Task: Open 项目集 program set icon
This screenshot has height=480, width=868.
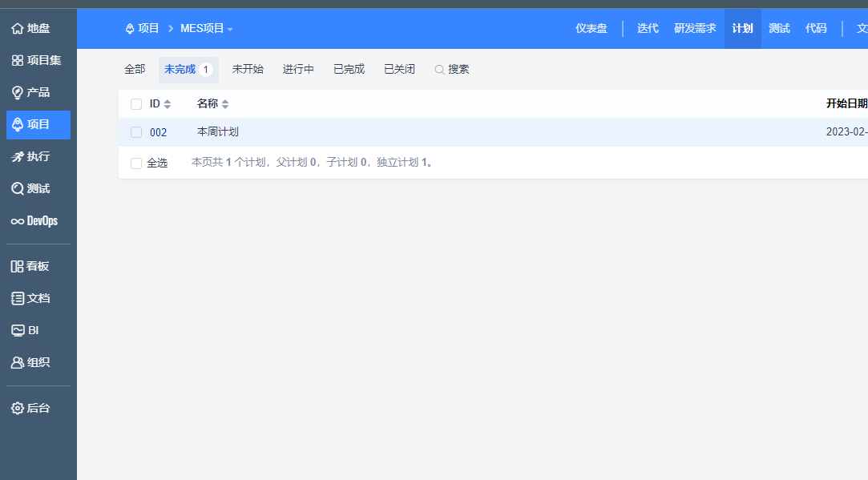Action: pos(17,60)
